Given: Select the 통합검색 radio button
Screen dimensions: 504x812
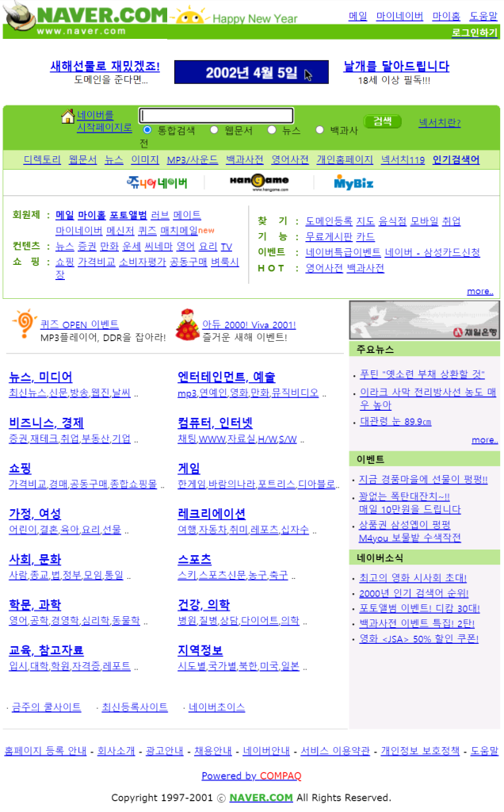Looking at the screenshot, I should pos(147,129).
